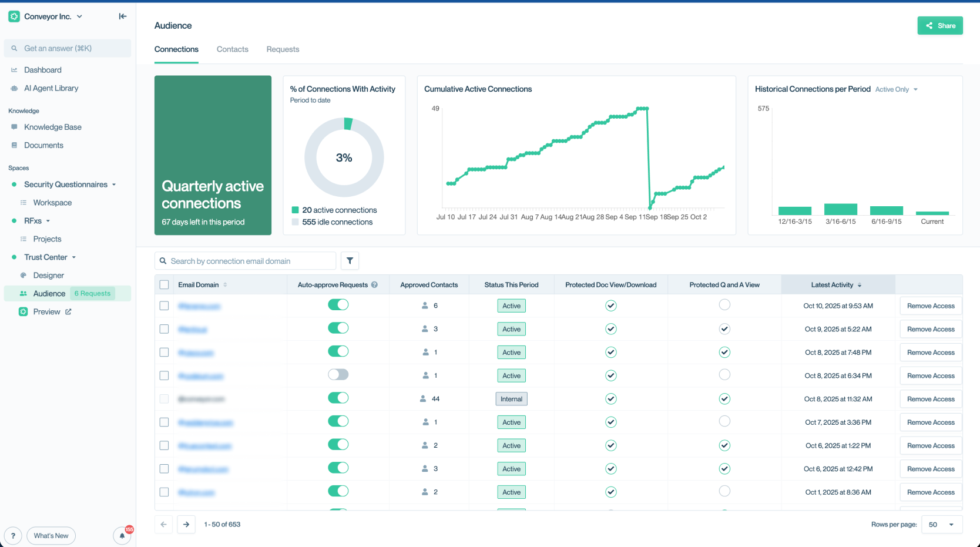Click the Share button

[x=939, y=25]
